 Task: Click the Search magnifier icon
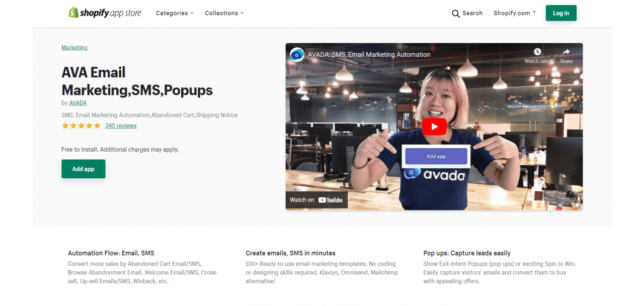456,14
